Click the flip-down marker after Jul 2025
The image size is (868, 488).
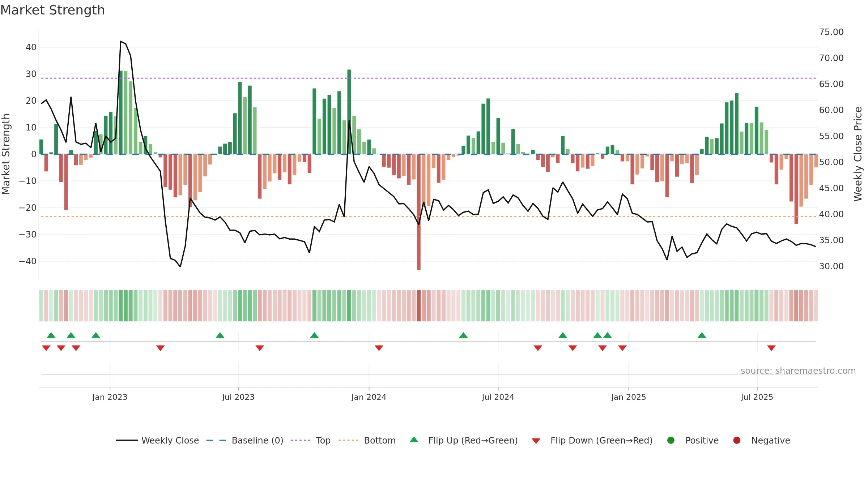pos(771,348)
